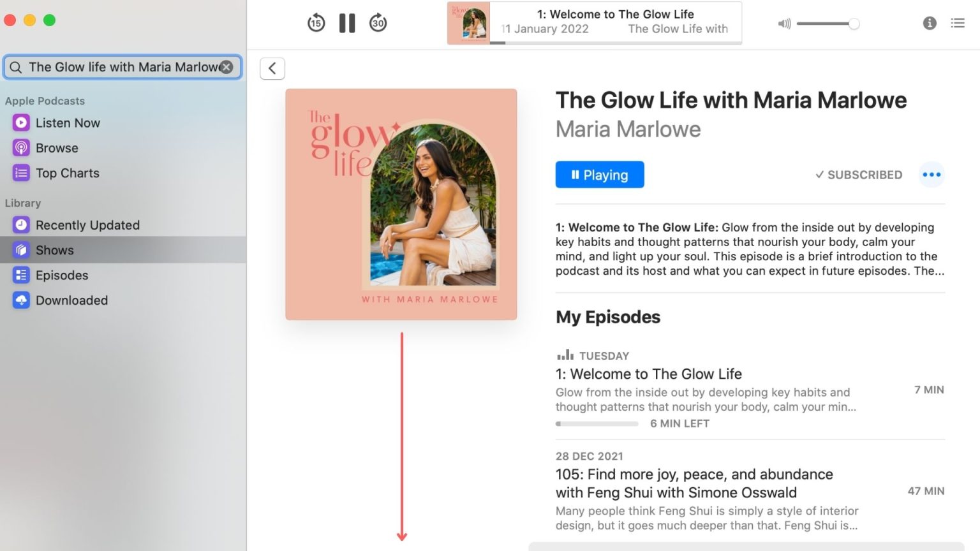Click the 28 DEC 2021 date label
980x551 pixels.
(589, 456)
